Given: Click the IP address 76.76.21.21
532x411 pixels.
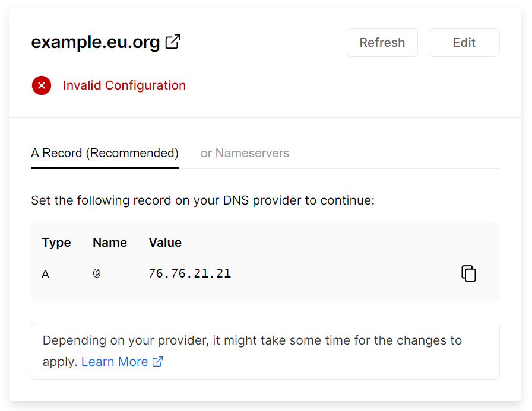Looking at the screenshot, I should pyautogui.click(x=189, y=273).
